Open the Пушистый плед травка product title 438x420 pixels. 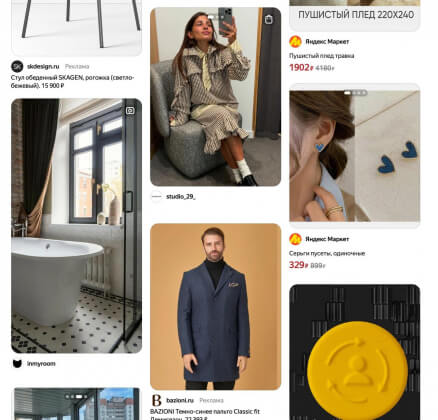click(321, 56)
